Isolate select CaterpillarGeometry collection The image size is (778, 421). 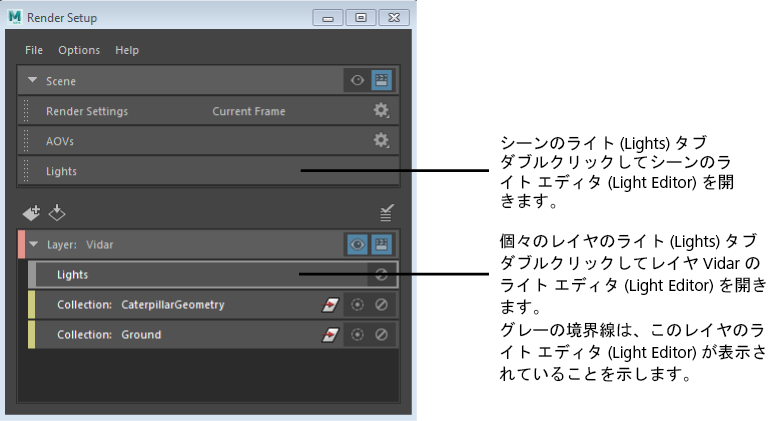click(357, 305)
